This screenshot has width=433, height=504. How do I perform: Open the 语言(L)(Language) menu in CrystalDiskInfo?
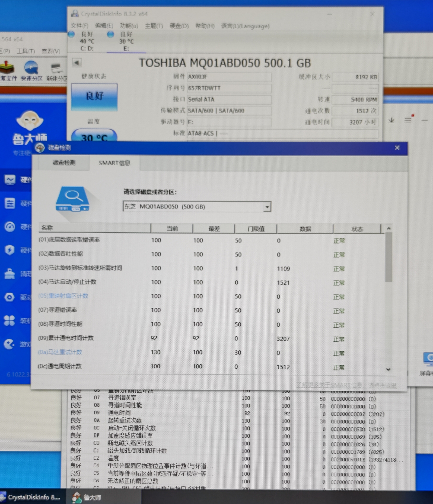tap(245, 26)
